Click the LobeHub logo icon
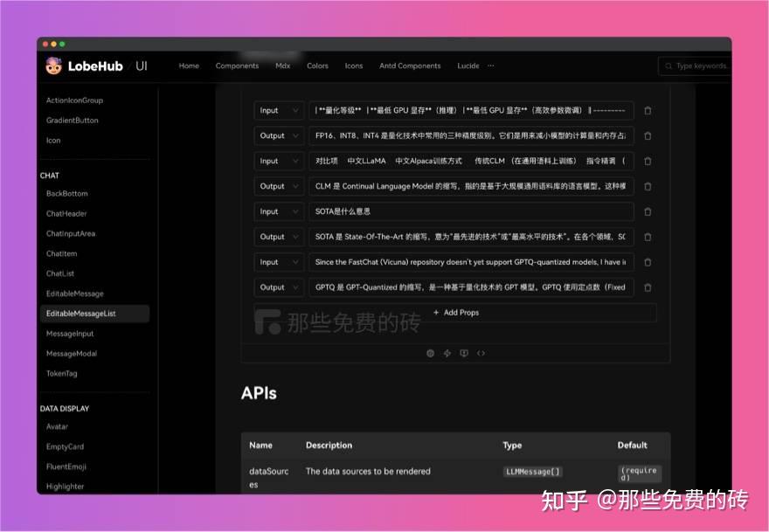 pos(53,65)
